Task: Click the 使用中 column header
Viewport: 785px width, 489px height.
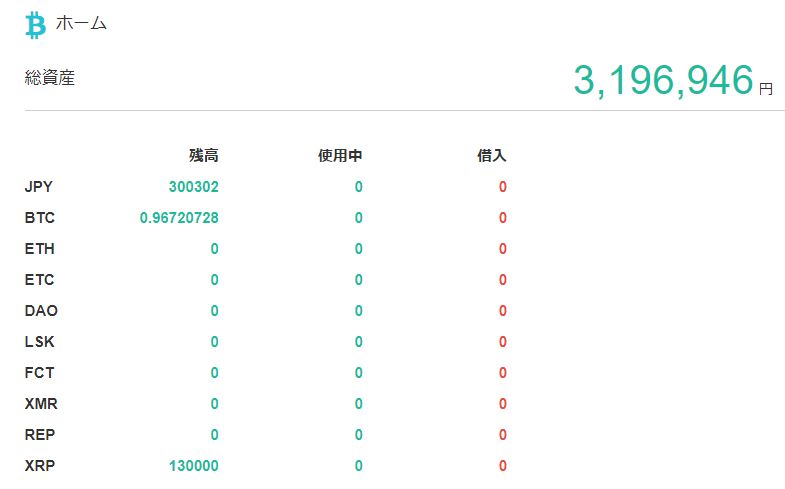Action: (340, 155)
